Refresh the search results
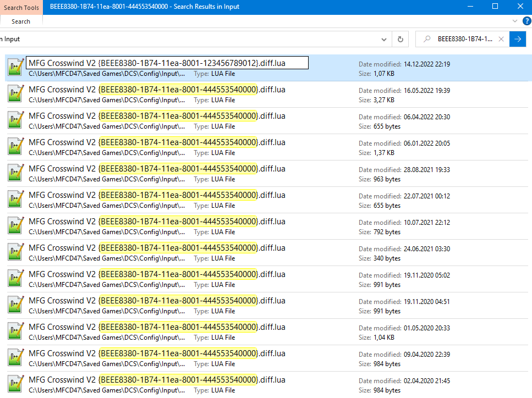 (x=401, y=40)
